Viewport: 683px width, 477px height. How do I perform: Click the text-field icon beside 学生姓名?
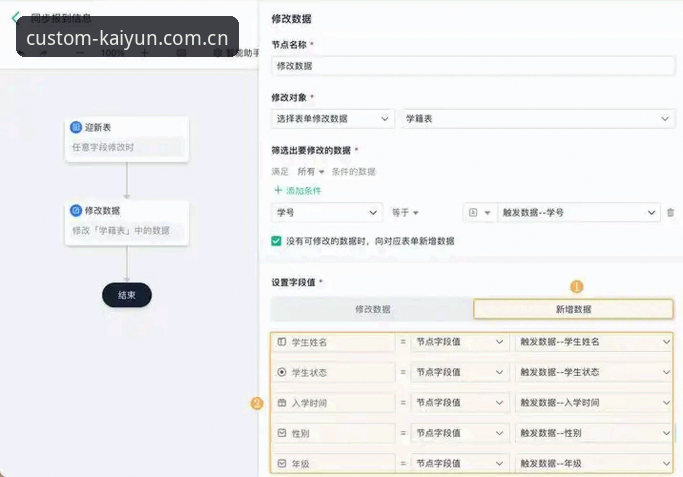pos(282,342)
